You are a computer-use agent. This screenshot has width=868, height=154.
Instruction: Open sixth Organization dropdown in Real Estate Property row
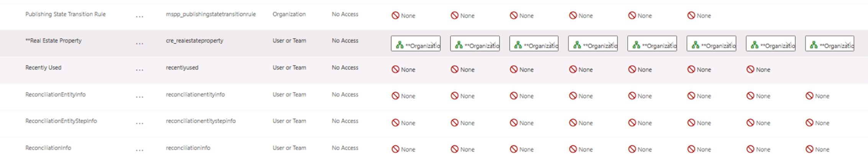tap(711, 44)
